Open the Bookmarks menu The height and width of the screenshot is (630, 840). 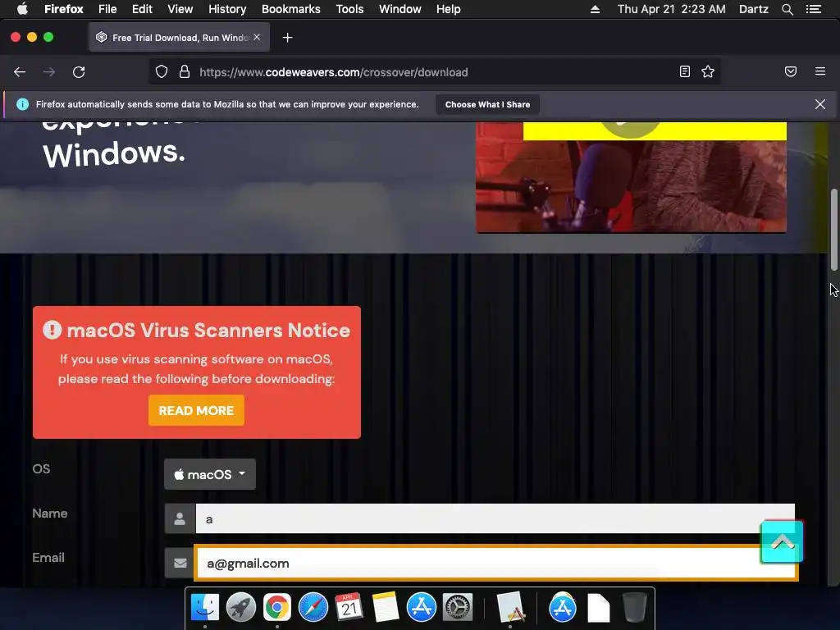(x=291, y=9)
